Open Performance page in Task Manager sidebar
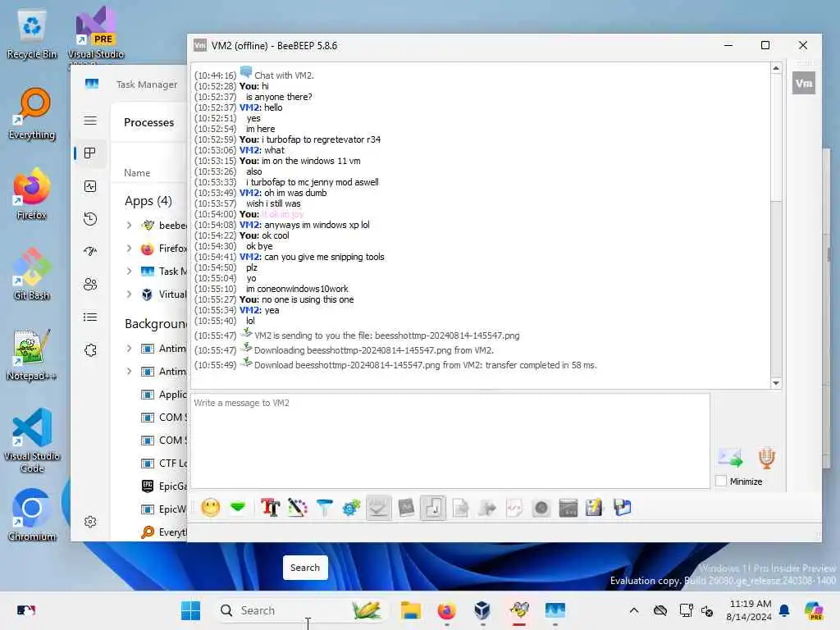Viewport: 840px width, 630px height. coord(90,186)
